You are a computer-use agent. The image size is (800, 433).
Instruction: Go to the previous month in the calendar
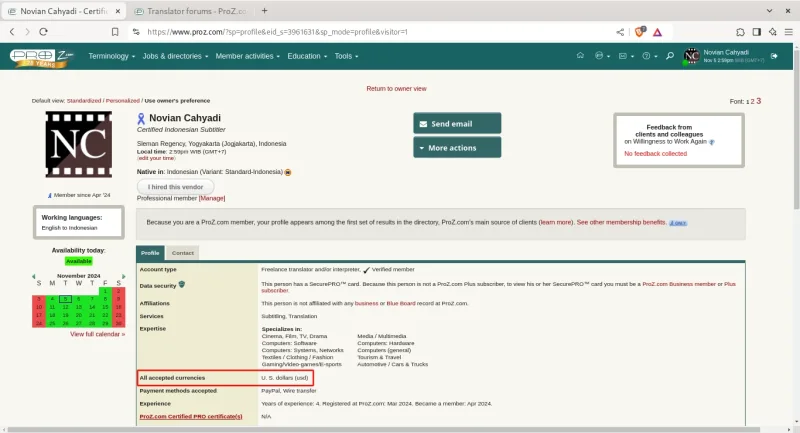tap(34, 276)
